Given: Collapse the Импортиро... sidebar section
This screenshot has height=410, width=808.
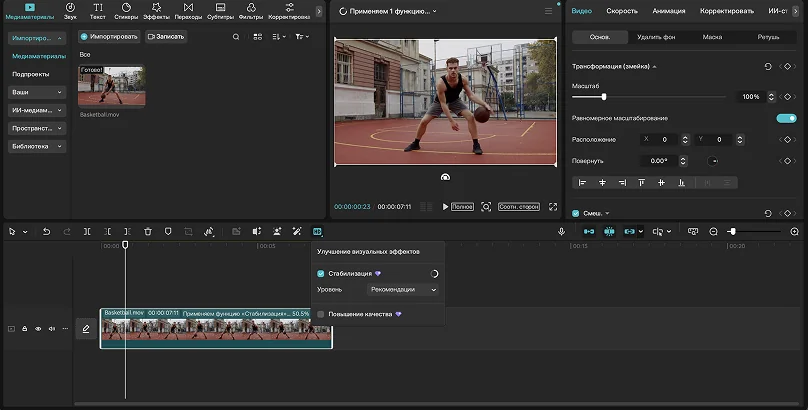Looking at the screenshot, I should click(x=37, y=38).
